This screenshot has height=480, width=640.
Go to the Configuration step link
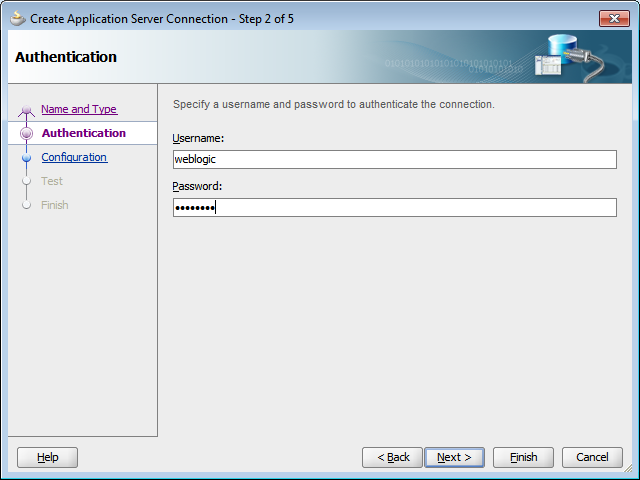(74, 157)
